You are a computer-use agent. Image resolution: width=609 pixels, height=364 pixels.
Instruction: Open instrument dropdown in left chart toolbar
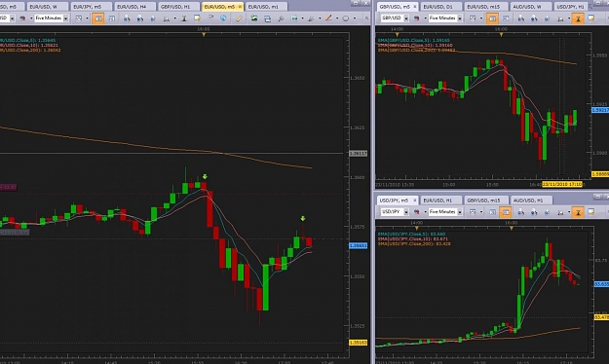click(13, 18)
